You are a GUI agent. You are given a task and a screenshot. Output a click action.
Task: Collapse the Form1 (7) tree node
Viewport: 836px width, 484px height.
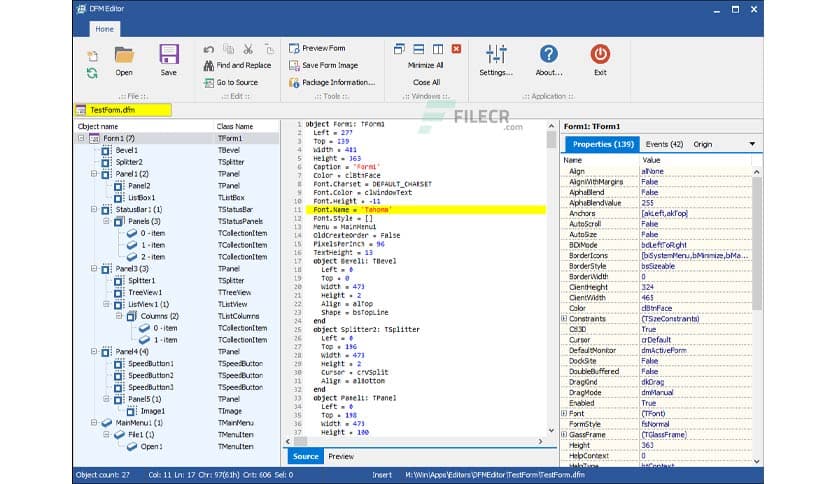pos(81,139)
